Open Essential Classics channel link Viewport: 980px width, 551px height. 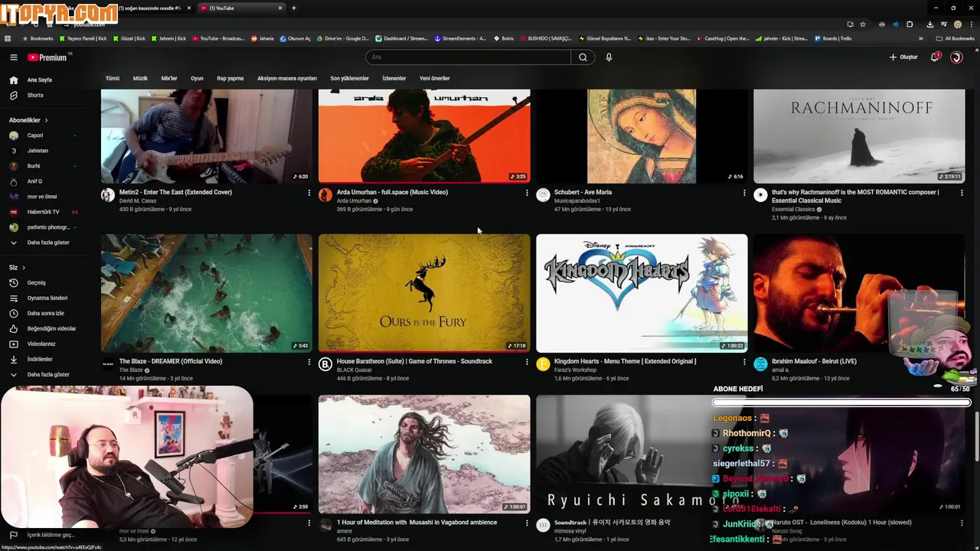793,209
